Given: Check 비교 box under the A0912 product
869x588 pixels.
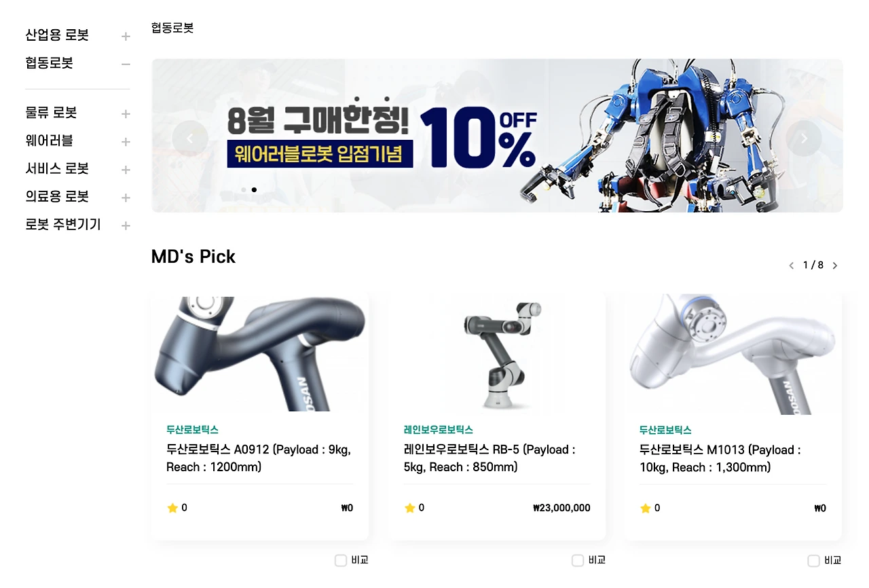Looking at the screenshot, I should point(341,560).
